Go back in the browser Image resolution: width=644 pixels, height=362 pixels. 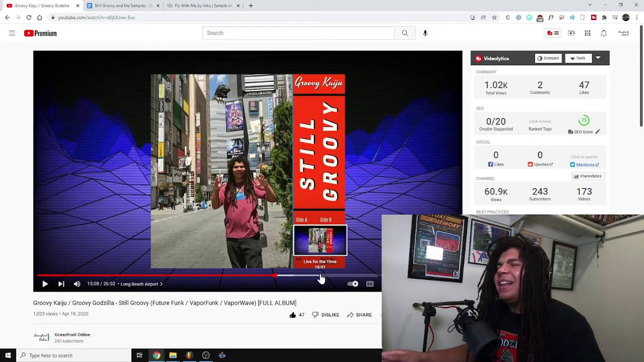coord(7,17)
